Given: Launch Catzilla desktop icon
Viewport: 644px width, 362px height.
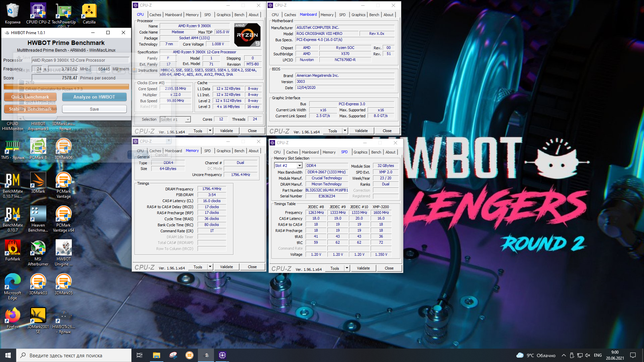Looking at the screenshot, I should [x=89, y=14].
